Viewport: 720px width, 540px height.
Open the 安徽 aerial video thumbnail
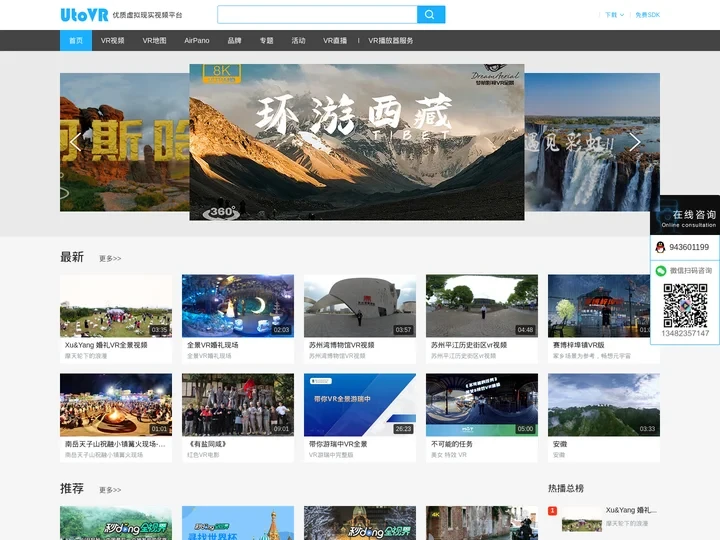point(604,405)
